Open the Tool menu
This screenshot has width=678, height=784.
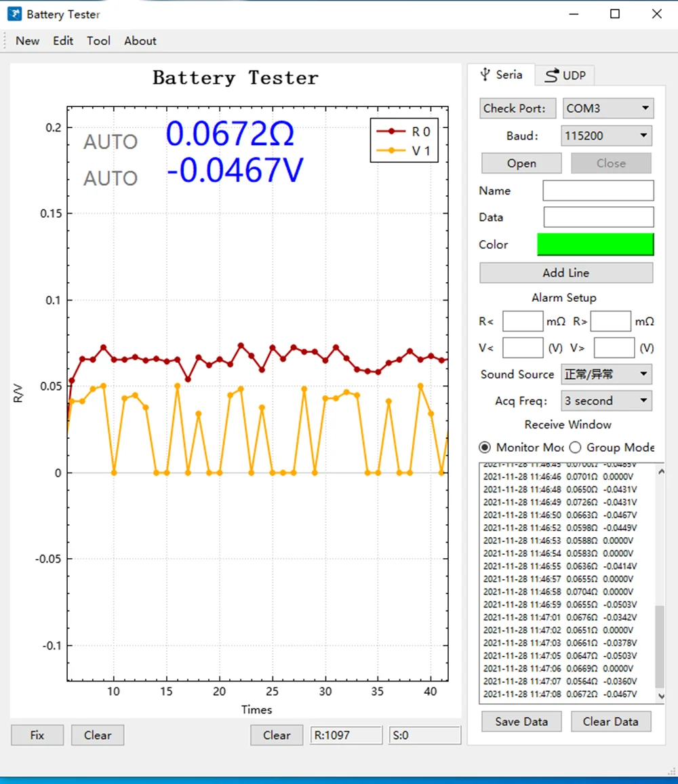[98, 41]
